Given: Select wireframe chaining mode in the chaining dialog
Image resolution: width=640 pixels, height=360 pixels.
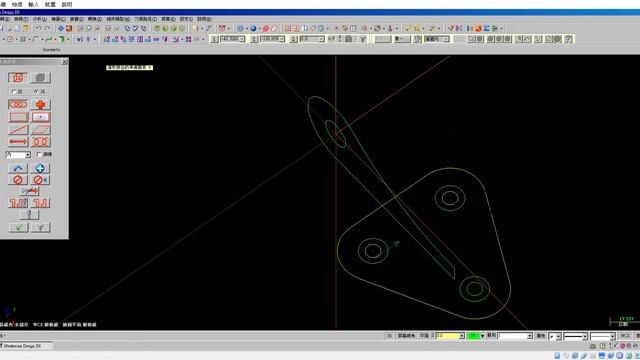Looking at the screenshot, I should (18, 78).
